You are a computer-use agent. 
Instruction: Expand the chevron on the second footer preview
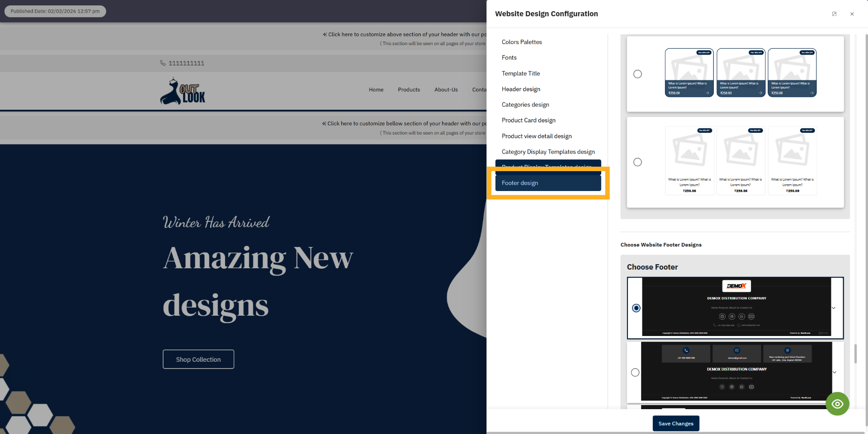pyautogui.click(x=835, y=372)
